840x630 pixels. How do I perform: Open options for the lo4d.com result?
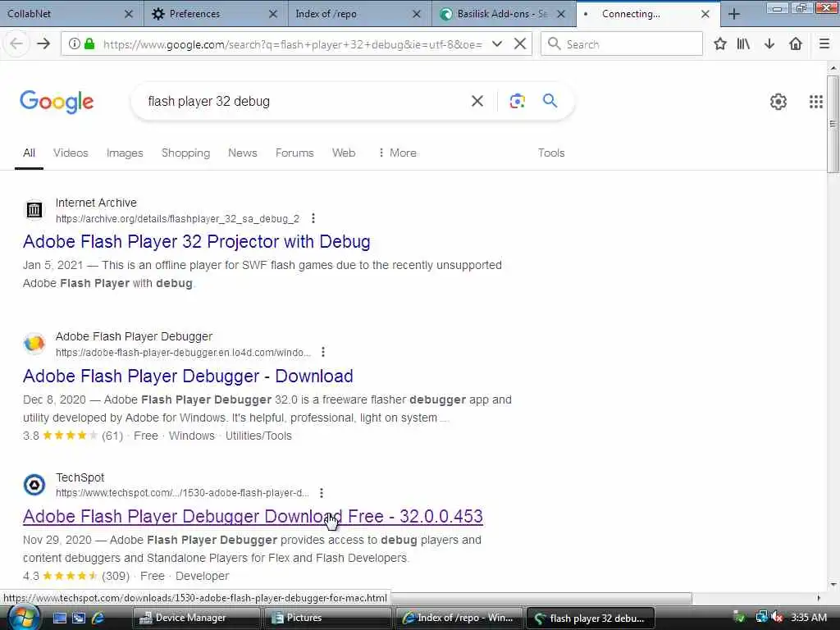click(322, 352)
